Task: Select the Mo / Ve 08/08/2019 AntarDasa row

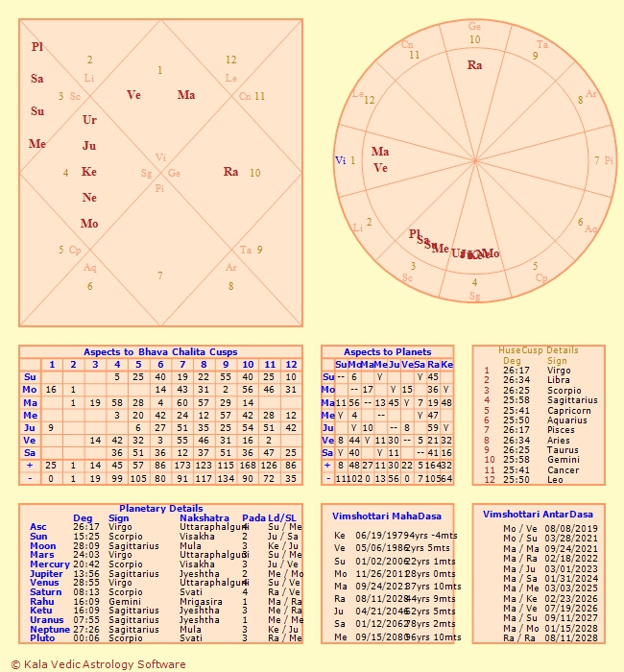Action: coord(550,528)
